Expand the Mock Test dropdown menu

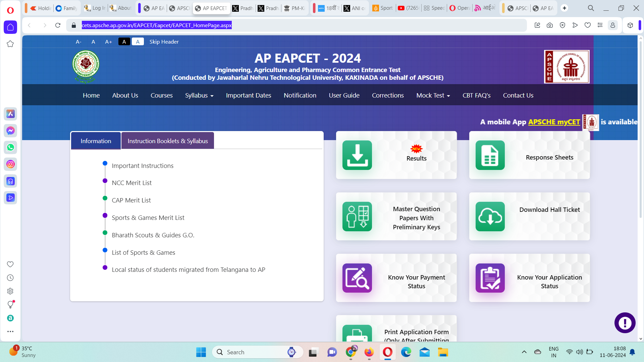pyautogui.click(x=433, y=96)
